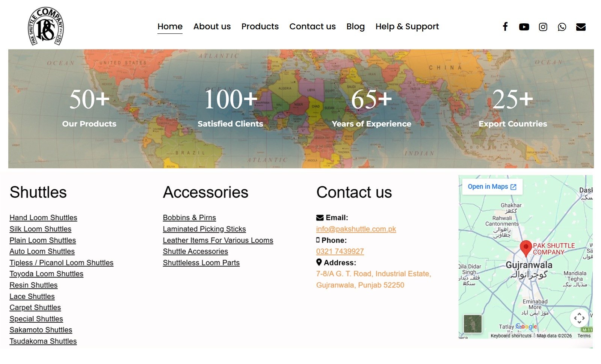Click the phone number 0321 7439927

[x=340, y=252]
